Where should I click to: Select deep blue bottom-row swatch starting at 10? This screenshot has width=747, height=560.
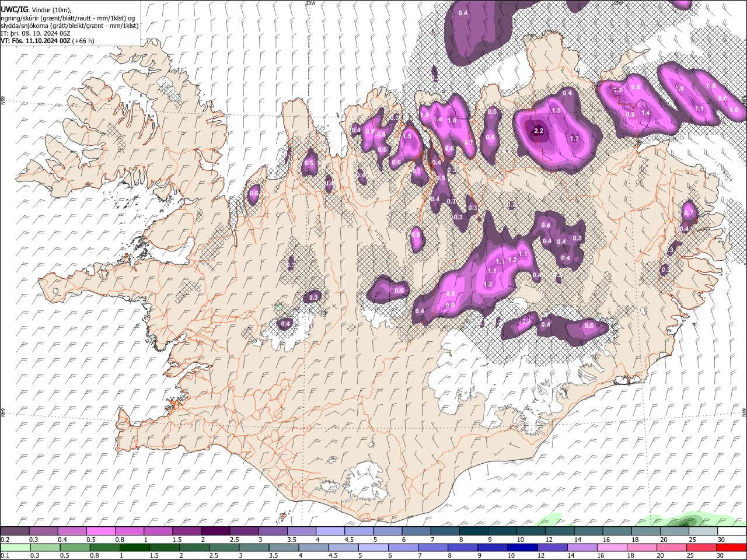pos(521,547)
